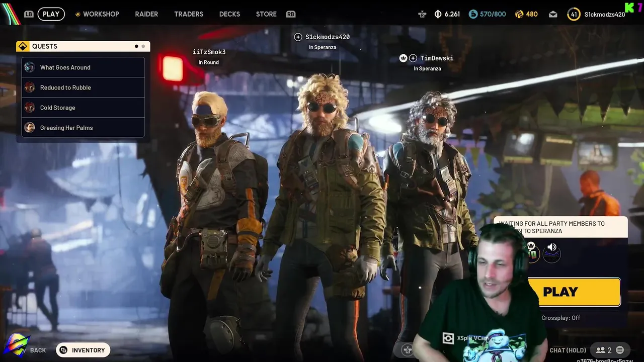The width and height of the screenshot is (644, 362).
Task: Click the party leader crown icon near TimDewski
Action: [x=403, y=58]
